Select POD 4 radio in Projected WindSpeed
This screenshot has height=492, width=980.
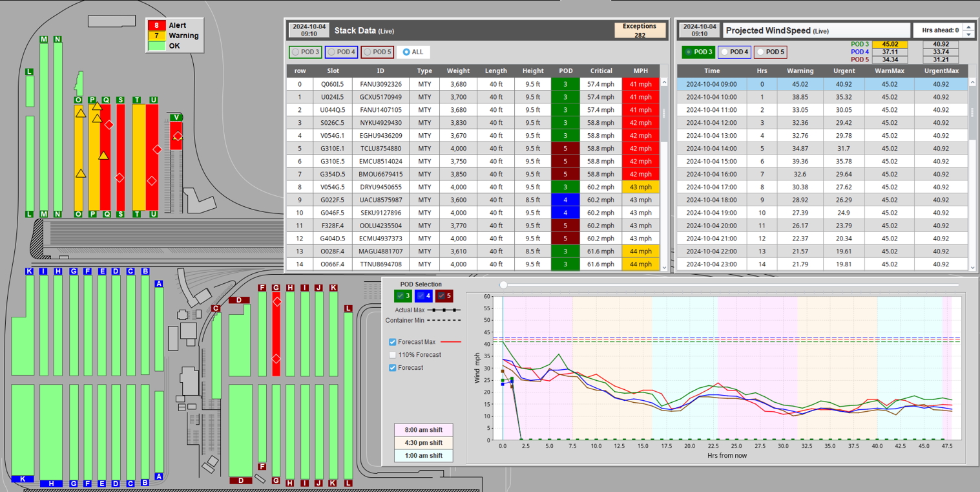(x=735, y=52)
